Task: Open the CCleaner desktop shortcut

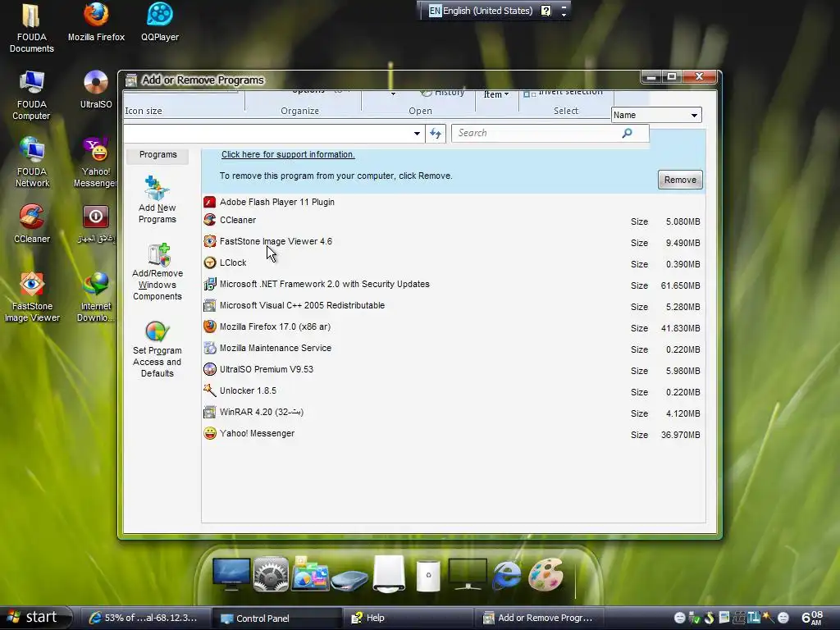Action: coord(32,224)
